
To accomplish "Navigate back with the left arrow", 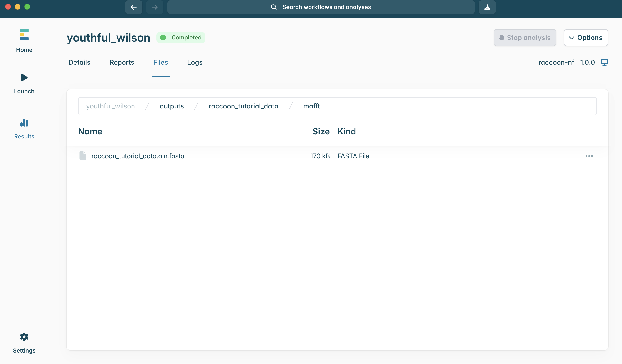I will (x=133, y=7).
